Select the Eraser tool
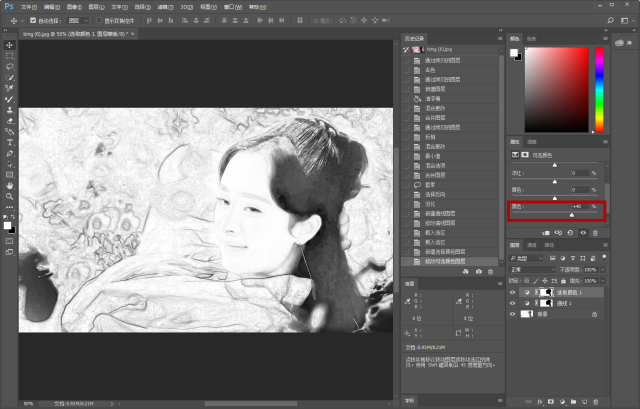This screenshot has width=640, height=409. coord(9,121)
